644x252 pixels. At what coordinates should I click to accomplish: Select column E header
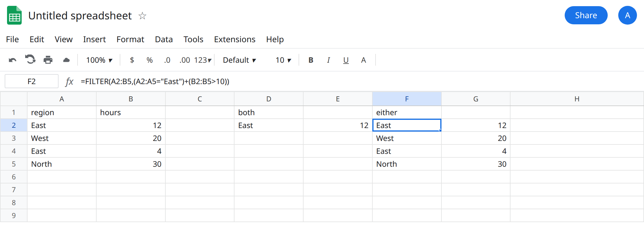[338, 99]
